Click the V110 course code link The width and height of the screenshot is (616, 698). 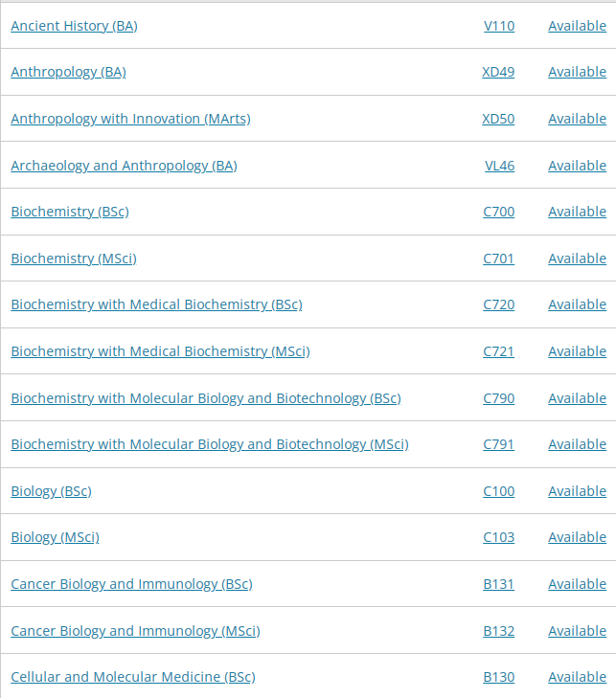[x=499, y=26]
